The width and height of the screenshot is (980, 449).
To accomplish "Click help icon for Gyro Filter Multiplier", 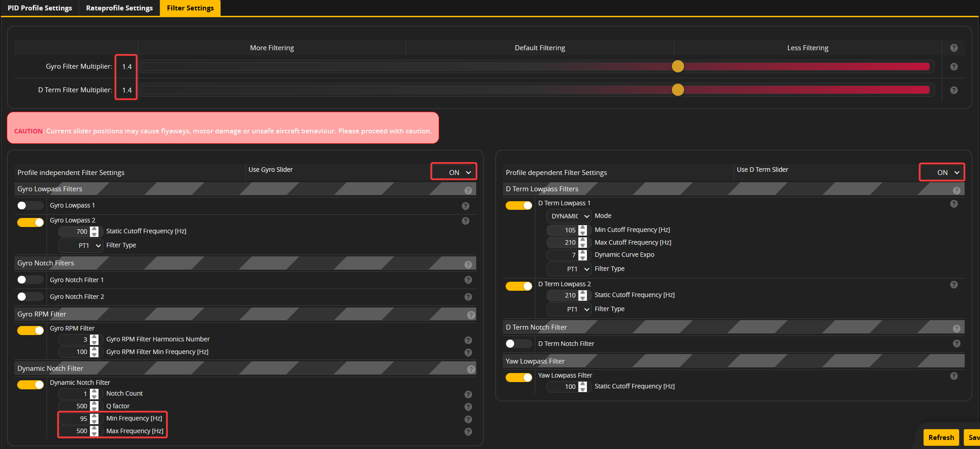I will click(x=954, y=67).
